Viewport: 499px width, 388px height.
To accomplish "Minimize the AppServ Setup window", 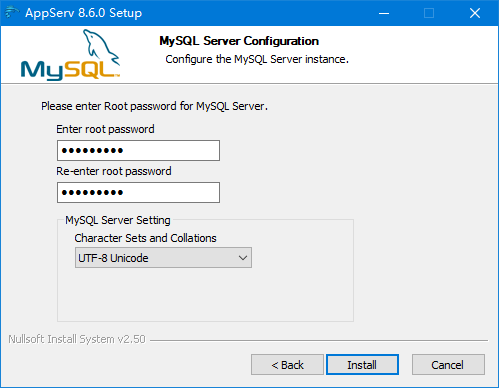I will [x=384, y=13].
